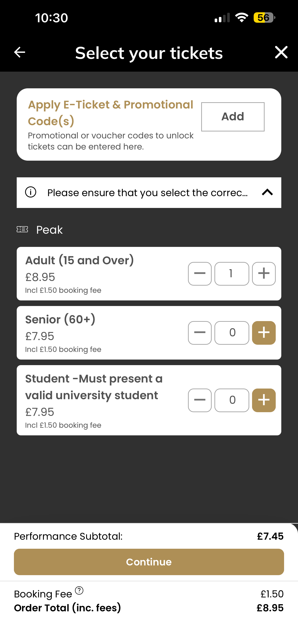
Task: Tap the battery indicator icon
Action: [x=264, y=17]
